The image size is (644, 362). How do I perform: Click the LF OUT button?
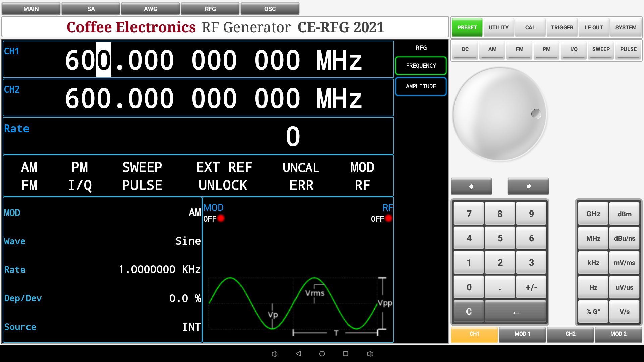tap(594, 27)
